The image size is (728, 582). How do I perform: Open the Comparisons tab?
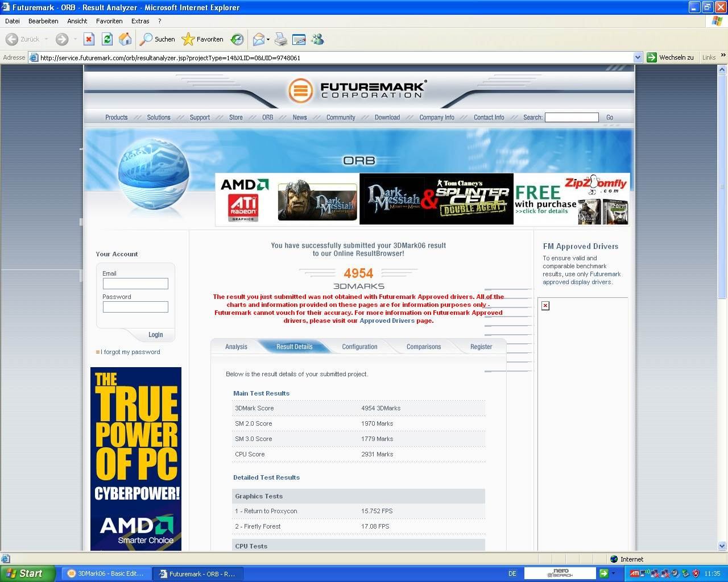[424, 347]
